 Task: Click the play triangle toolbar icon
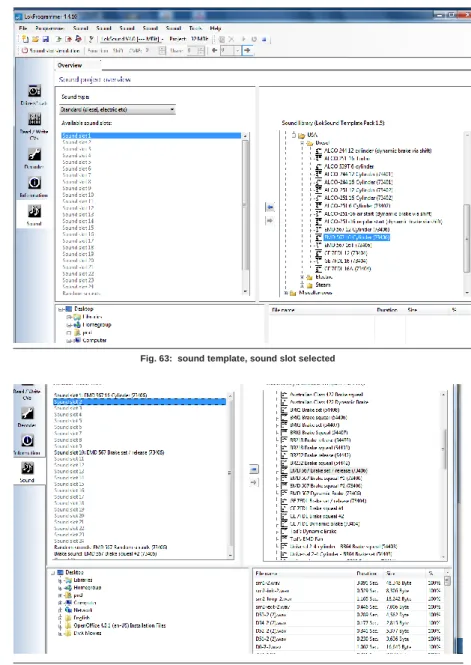(x=243, y=39)
